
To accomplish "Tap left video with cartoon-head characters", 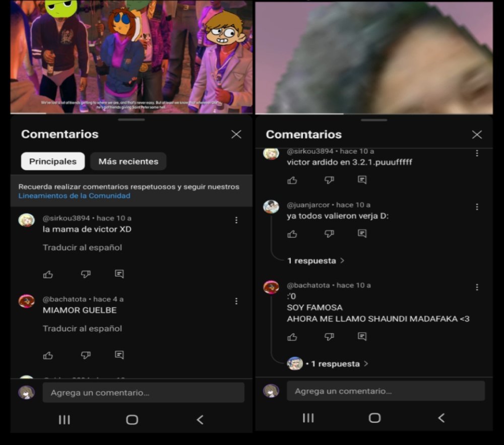I will (x=131, y=56).
